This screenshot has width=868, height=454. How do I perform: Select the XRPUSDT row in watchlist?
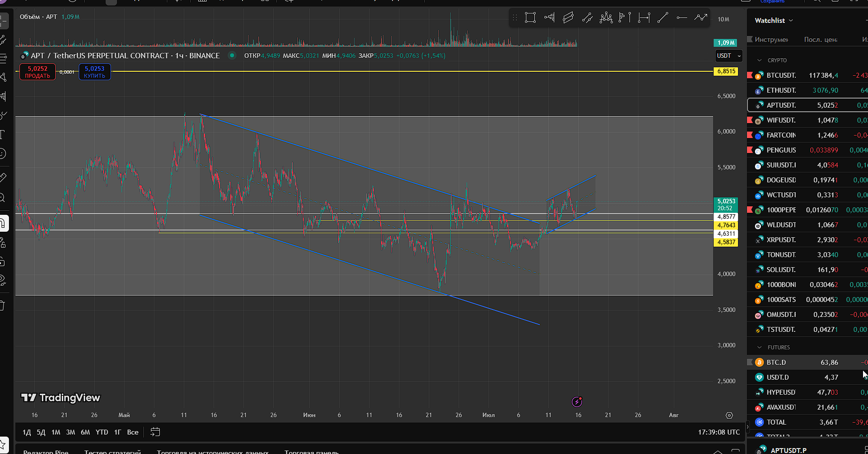coord(808,240)
